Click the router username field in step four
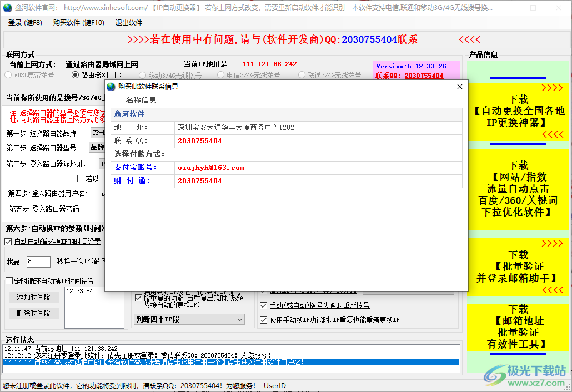The height and width of the screenshot is (392, 572). click(x=102, y=194)
